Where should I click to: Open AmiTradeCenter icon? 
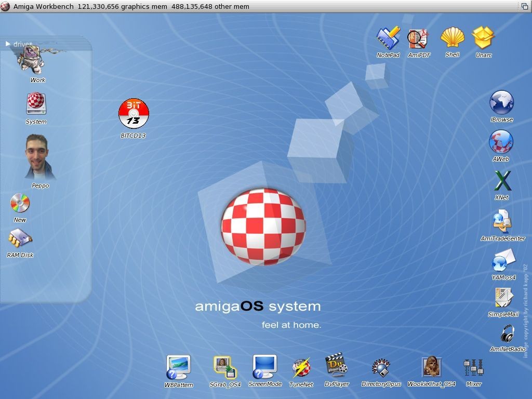tap(502, 221)
